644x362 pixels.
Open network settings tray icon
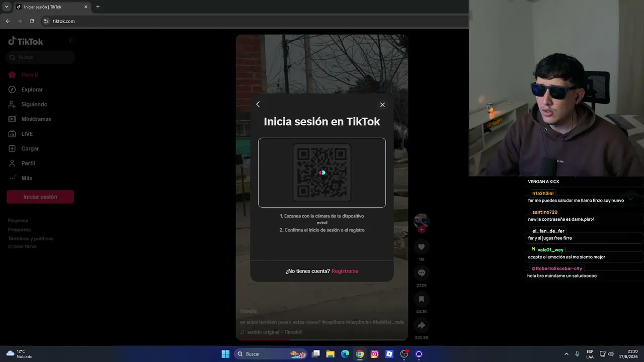(603, 354)
